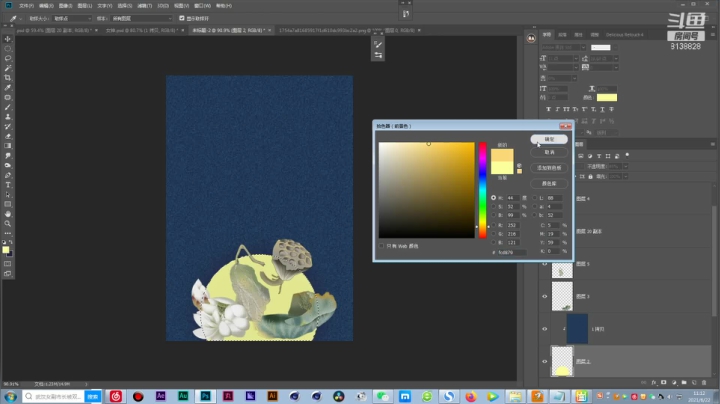Open Photoshop from the Windows taskbar
This screenshot has height=404, width=720.
click(x=205, y=396)
